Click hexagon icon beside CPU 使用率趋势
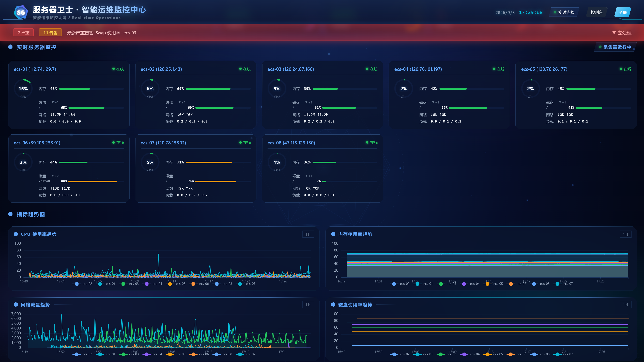644x362 pixels. click(x=16, y=234)
